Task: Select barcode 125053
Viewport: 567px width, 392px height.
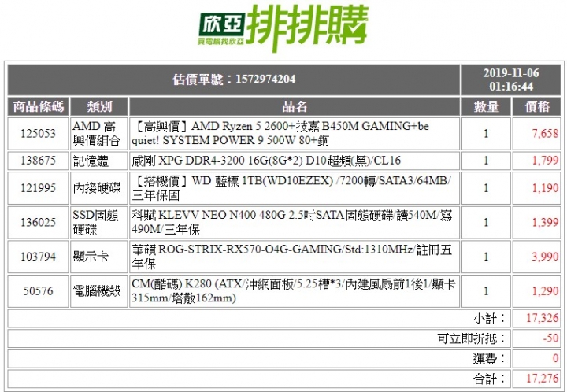Action: 39,134
